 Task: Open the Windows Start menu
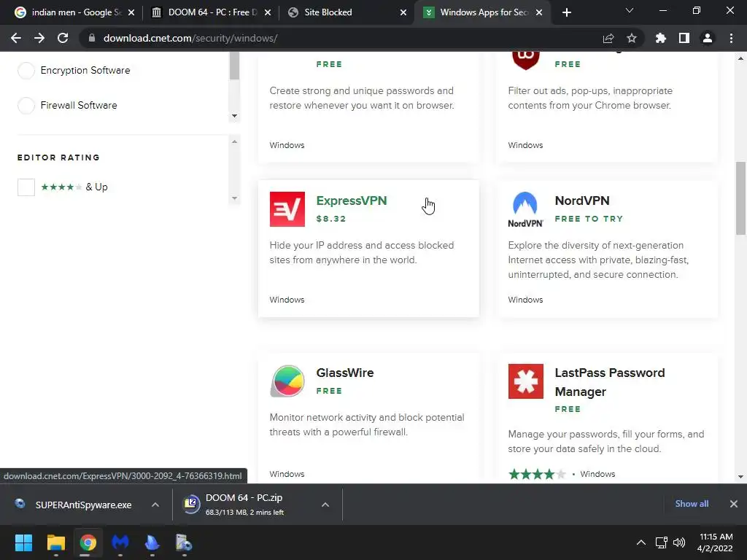point(23,542)
